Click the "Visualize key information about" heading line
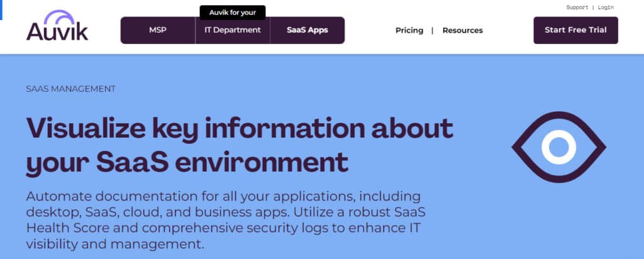Screen dimensions: 644x259 coord(239,129)
